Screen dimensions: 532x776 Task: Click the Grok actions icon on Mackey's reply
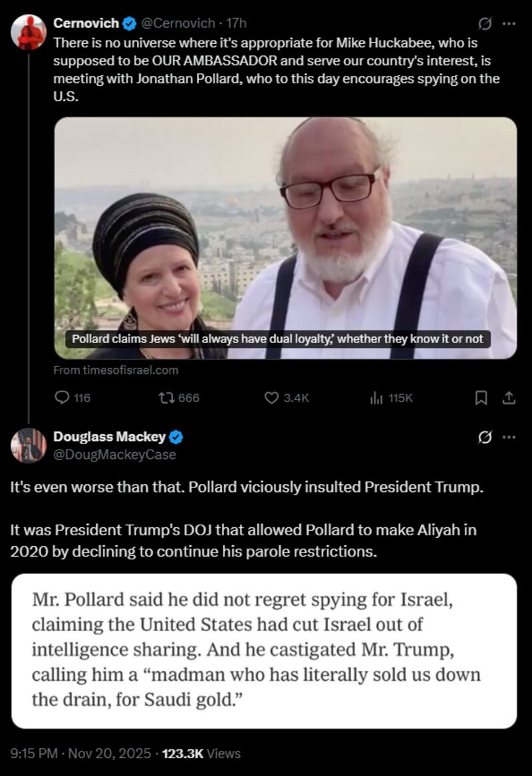tap(483, 436)
